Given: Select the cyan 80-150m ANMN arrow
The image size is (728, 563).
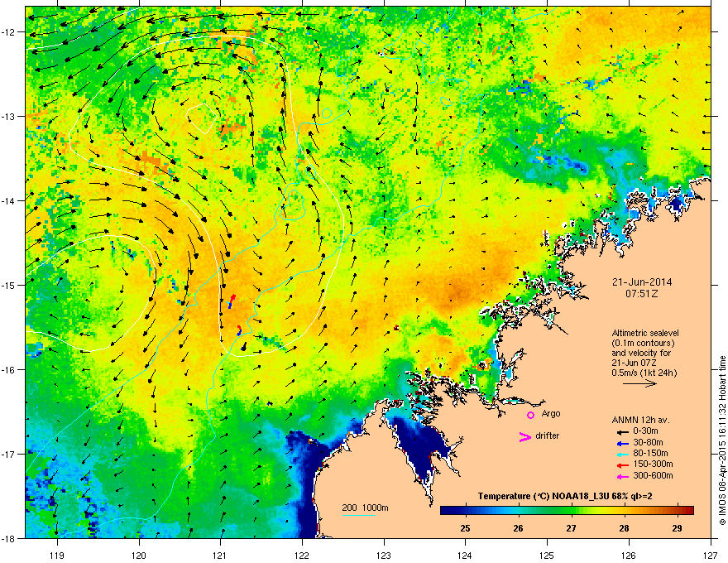Looking at the screenshot, I should (x=623, y=454).
